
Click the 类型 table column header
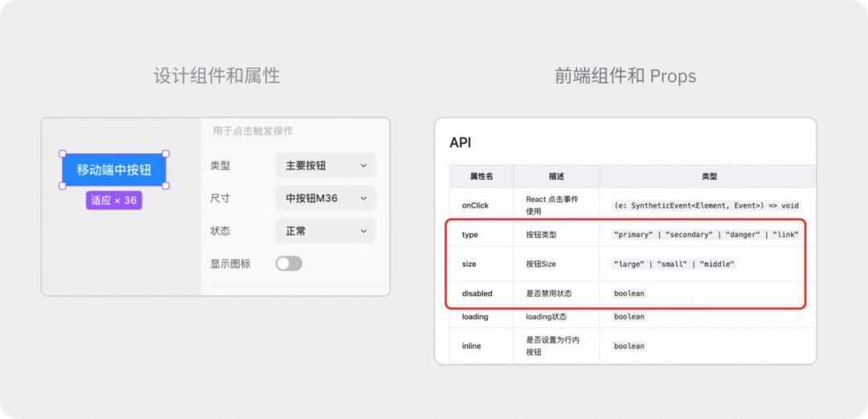709,176
